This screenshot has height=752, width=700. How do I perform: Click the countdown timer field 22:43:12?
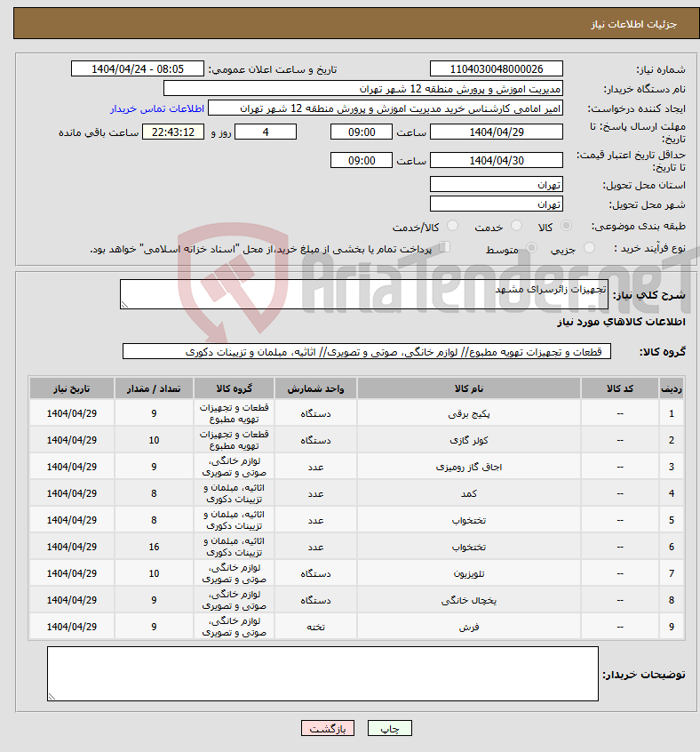tap(173, 132)
